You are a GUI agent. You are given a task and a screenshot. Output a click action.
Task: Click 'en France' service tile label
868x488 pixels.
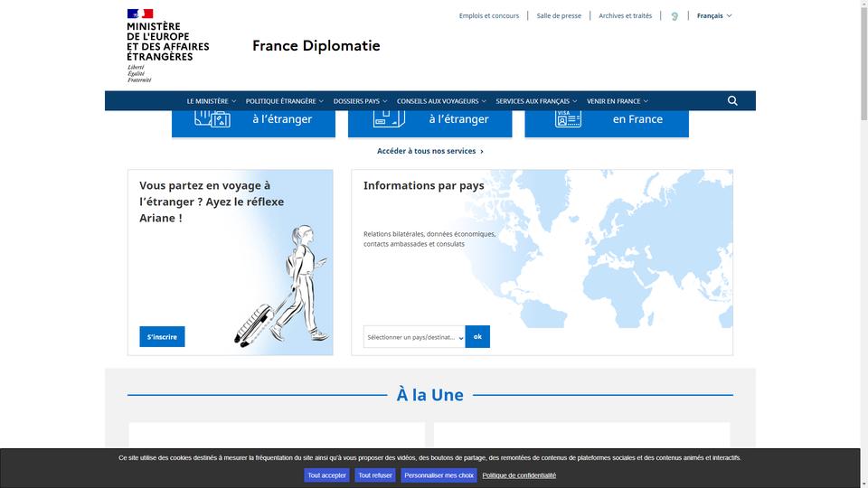coord(637,119)
